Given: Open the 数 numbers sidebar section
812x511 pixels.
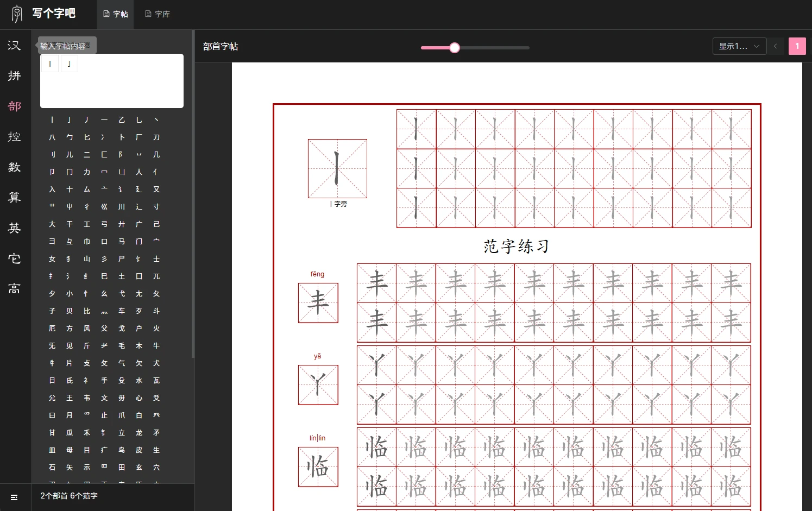Looking at the screenshot, I should coord(15,167).
